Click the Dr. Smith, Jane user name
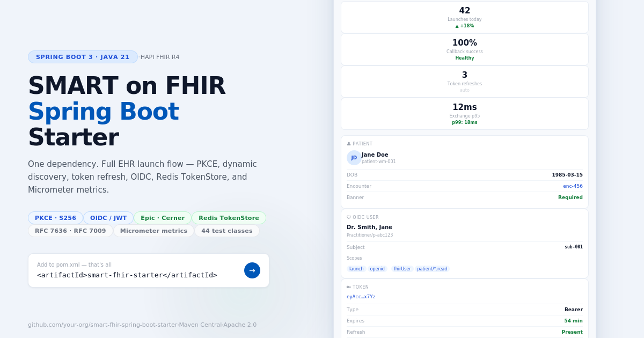 369,227
